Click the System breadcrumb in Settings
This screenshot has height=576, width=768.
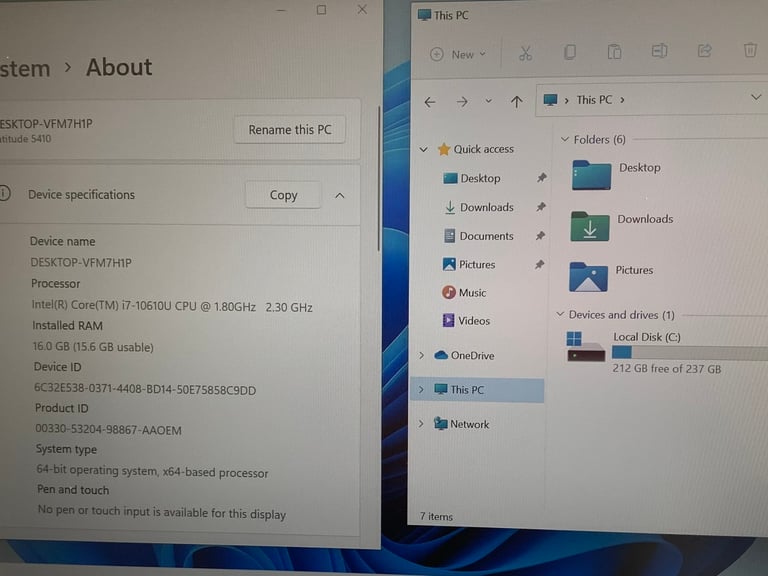25,69
